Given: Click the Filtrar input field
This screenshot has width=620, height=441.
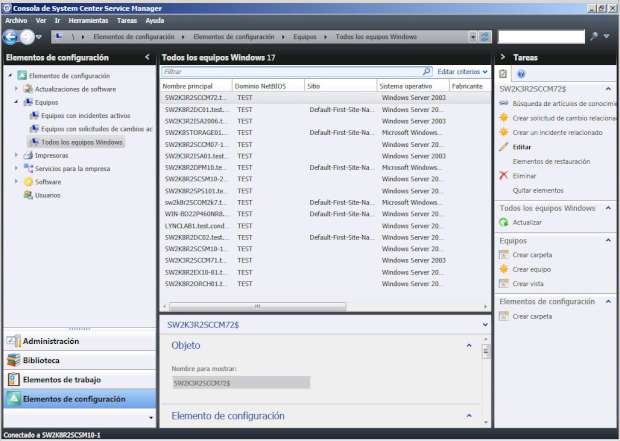Looking at the screenshot, I should [290, 72].
